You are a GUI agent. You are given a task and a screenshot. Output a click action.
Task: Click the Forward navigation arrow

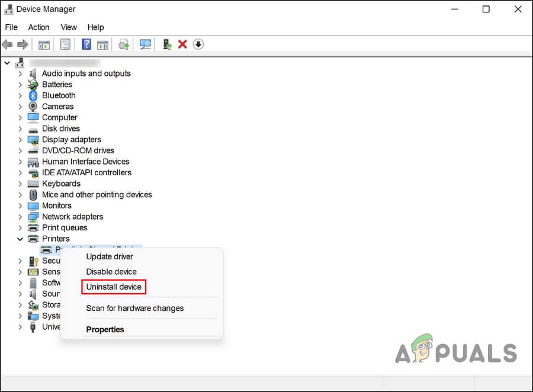pyautogui.click(x=23, y=44)
